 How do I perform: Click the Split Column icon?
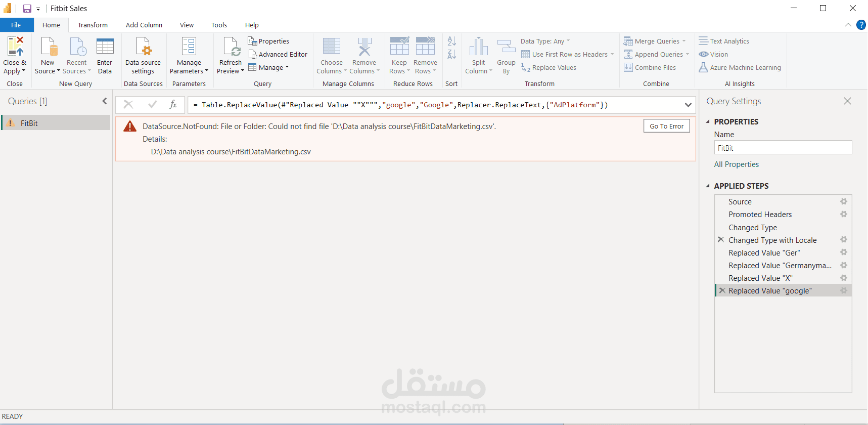click(x=479, y=46)
